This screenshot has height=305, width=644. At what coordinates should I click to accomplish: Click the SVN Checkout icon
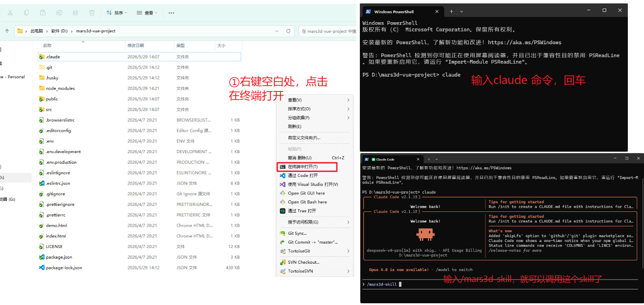(x=282, y=262)
